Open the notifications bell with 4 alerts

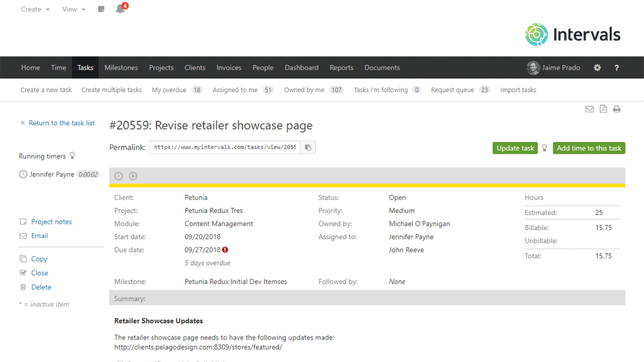click(x=120, y=9)
